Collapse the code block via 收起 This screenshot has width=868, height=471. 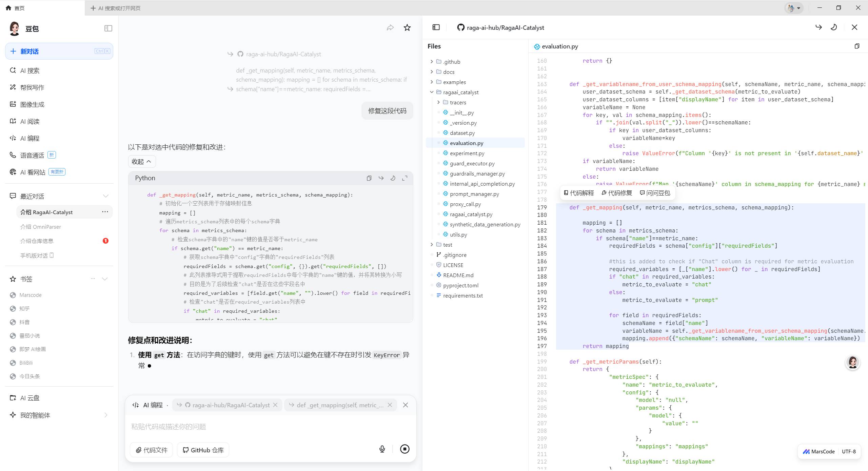click(142, 162)
